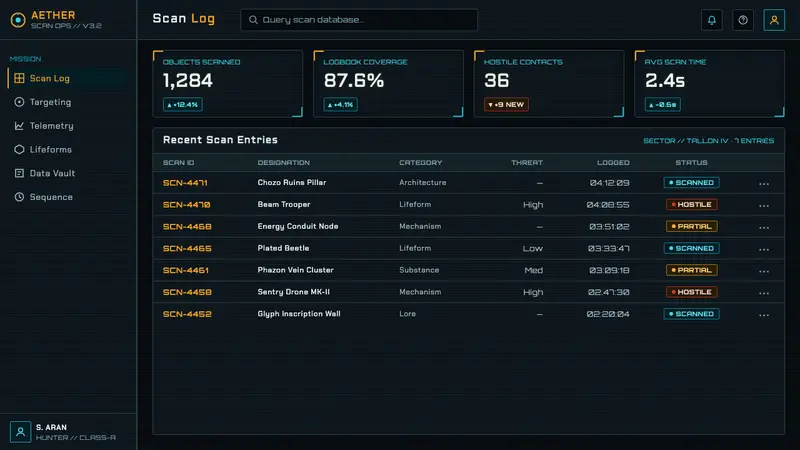The height and width of the screenshot is (450, 800).
Task: Click logged time 02:47:30
Action: [608, 292]
